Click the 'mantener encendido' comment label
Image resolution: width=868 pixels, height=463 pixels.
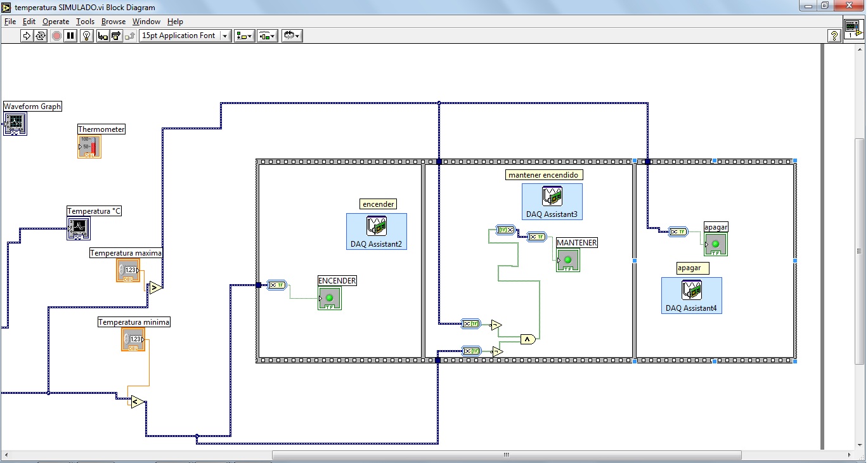tap(545, 174)
